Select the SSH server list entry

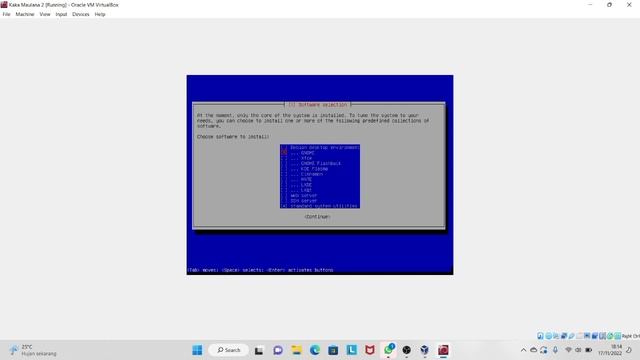pyautogui.click(x=320, y=201)
